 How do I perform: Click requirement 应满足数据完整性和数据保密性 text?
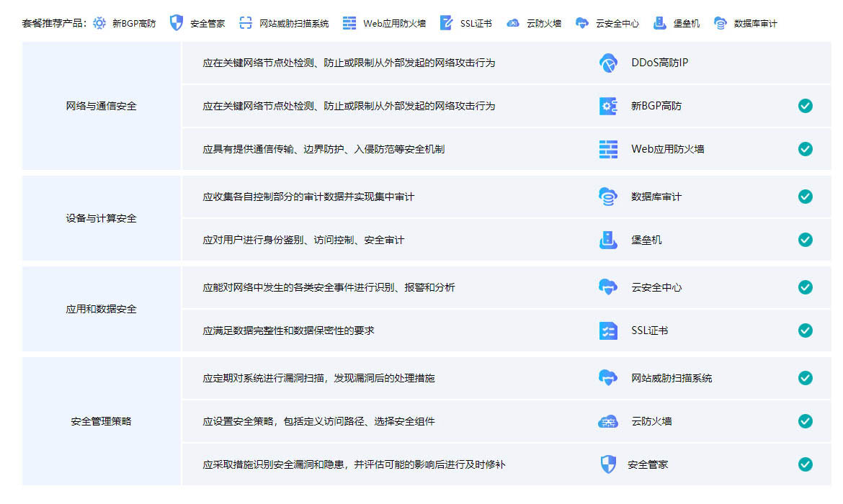point(288,330)
